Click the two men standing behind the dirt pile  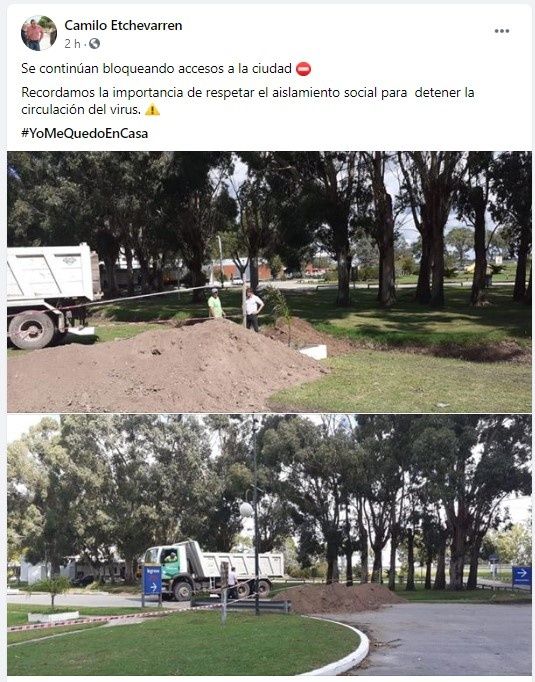coord(235,308)
